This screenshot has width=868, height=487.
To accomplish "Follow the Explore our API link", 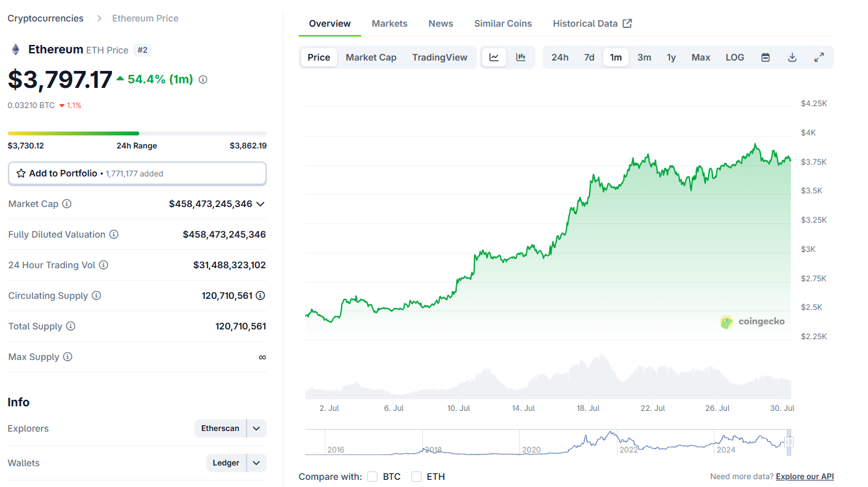I will (x=804, y=477).
